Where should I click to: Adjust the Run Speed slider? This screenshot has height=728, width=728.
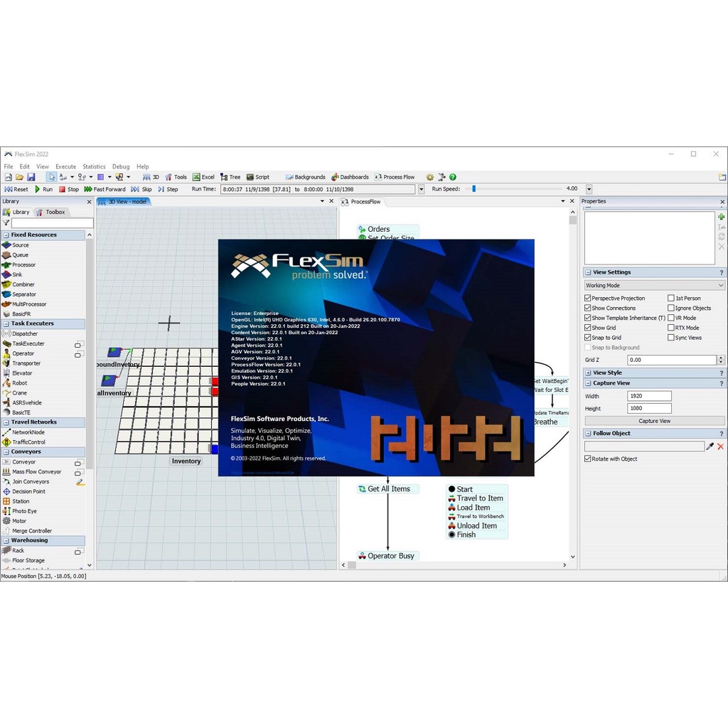coord(473,189)
